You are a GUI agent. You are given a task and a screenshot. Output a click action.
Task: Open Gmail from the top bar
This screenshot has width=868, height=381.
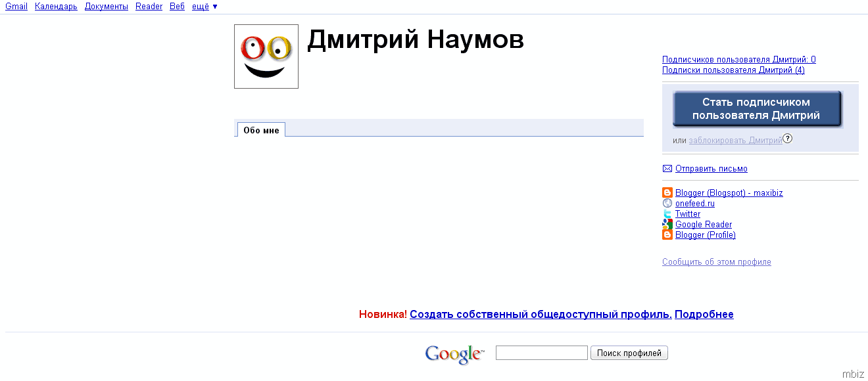click(16, 7)
